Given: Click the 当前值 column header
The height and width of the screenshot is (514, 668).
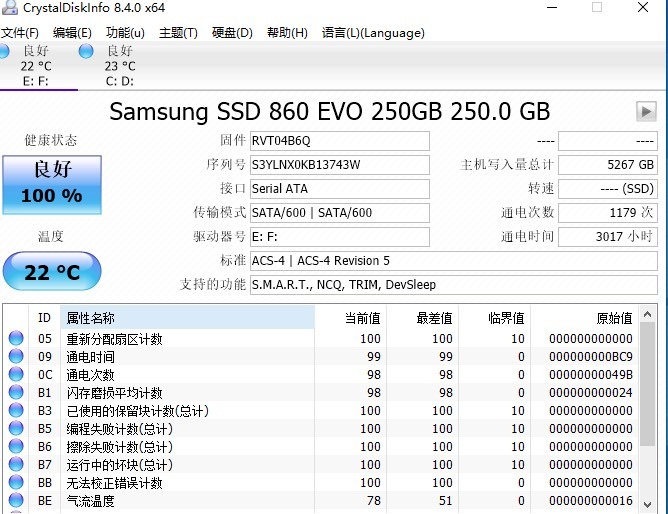Looking at the screenshot, I should 351,318.
